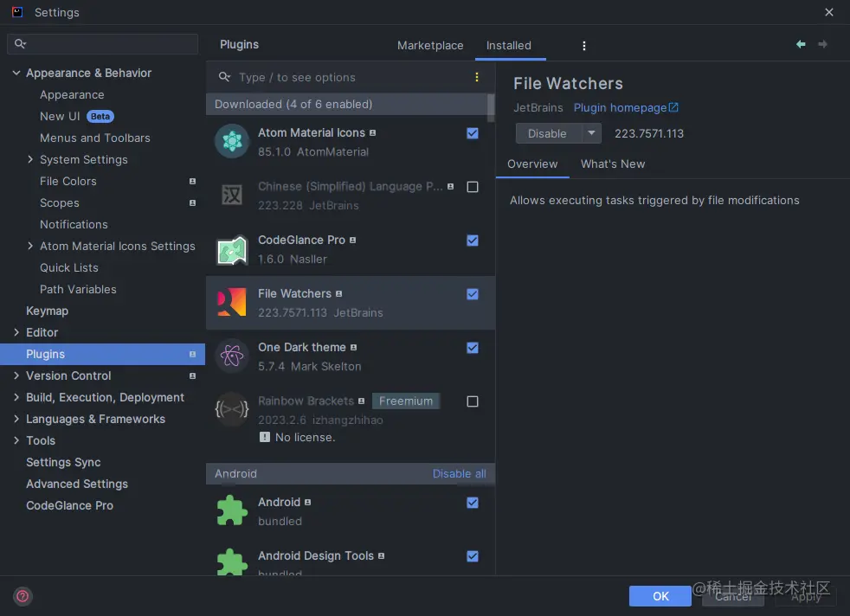This screenshot has width=850, height=616.
Task: Uncheck the CodeGlance Pro plugin
Action: pyautogui.click(x=473, y=241)
